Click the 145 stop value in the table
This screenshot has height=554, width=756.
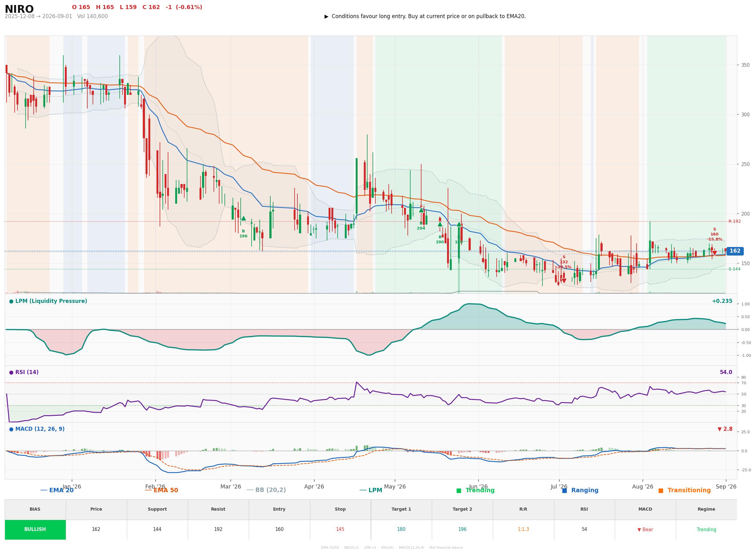point(340,530)
